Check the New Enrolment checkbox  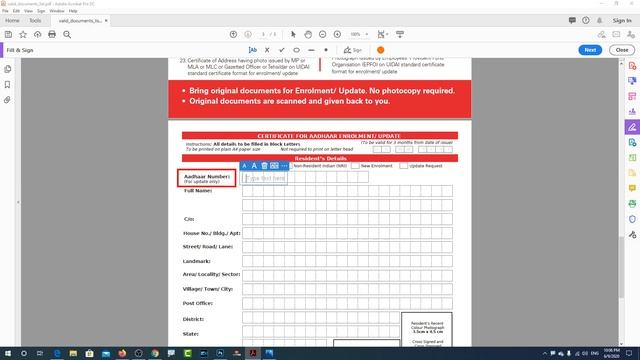click(x=355, y=166)
